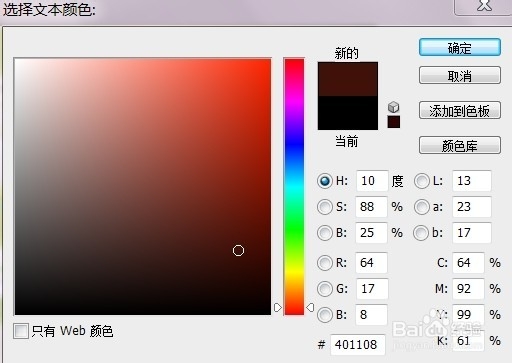The width and height of the screenshot is (512, 363).
Task: Click the hex color field 401108
Action: pyautogui.click(x=358, y=345)
